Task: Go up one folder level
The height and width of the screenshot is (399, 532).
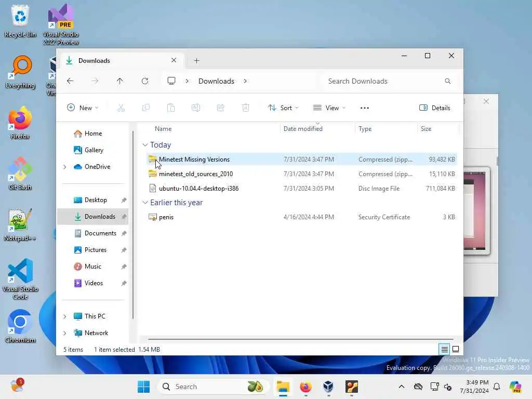Action: (x=120, y=81)
